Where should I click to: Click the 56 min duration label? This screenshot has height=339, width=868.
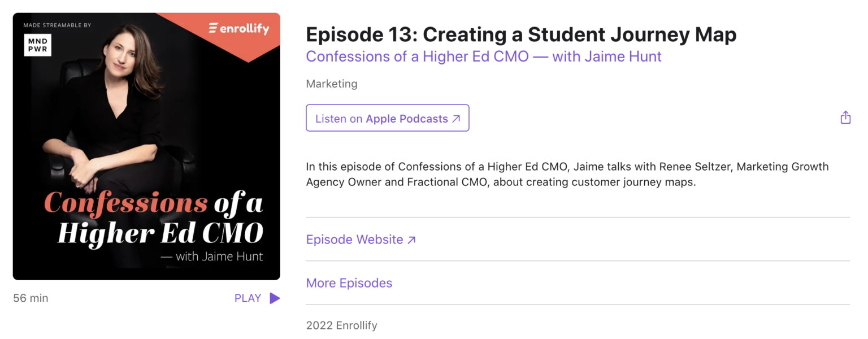(x=30, y=298)
